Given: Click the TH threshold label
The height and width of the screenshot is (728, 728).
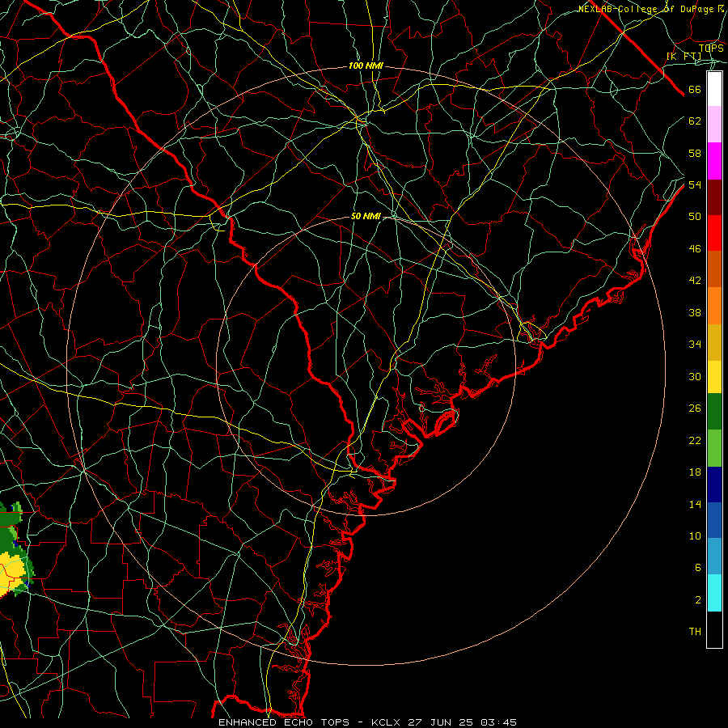Looking at the screenshot, I should [x=695, y=631].
